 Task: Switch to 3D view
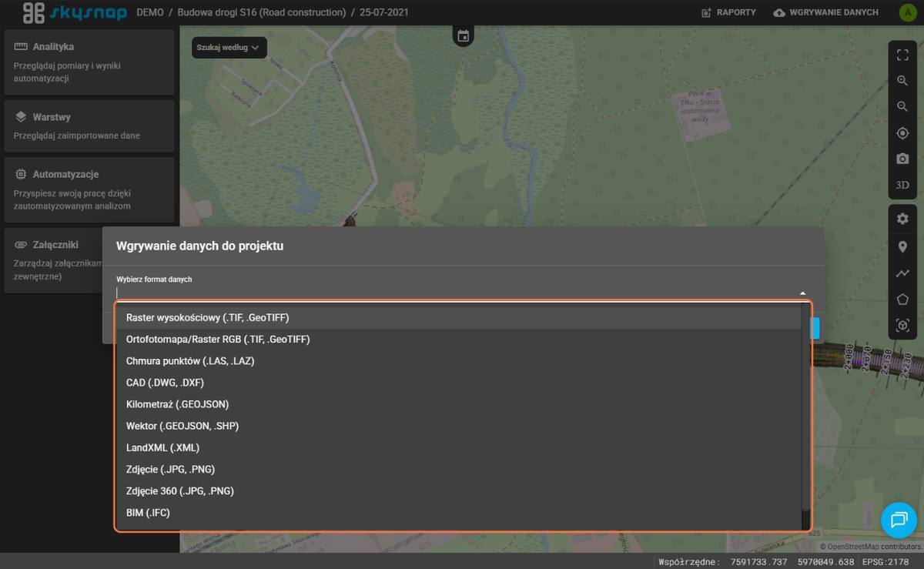(902, 185)
